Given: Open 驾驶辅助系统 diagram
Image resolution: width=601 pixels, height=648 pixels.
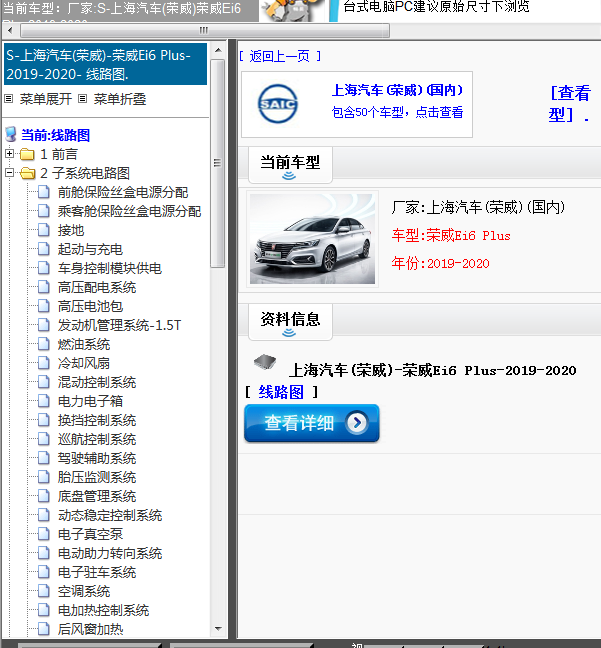Looking at the screenshot, I should [97, 458].
